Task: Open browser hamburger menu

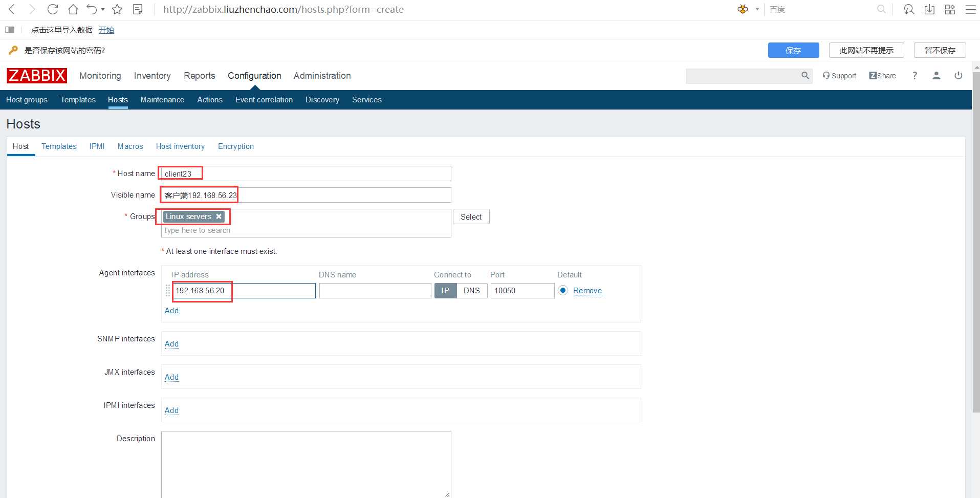Action: [970, 9]
